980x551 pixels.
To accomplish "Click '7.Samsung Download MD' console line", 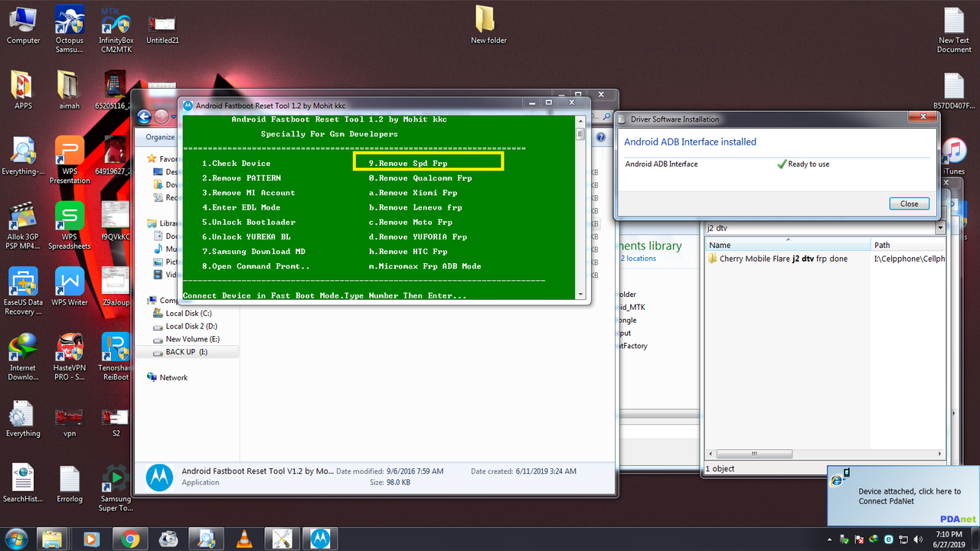I will tap(253, 252).
